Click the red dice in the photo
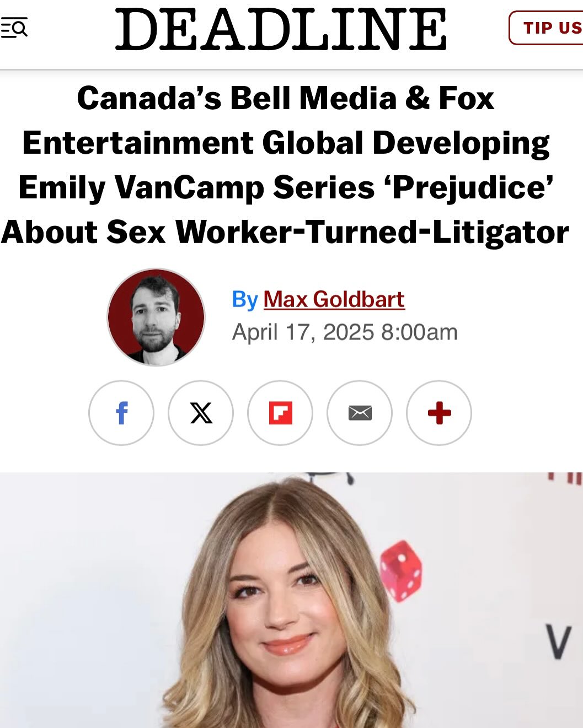This screenshot has height=728, width=583. (401, 571)
